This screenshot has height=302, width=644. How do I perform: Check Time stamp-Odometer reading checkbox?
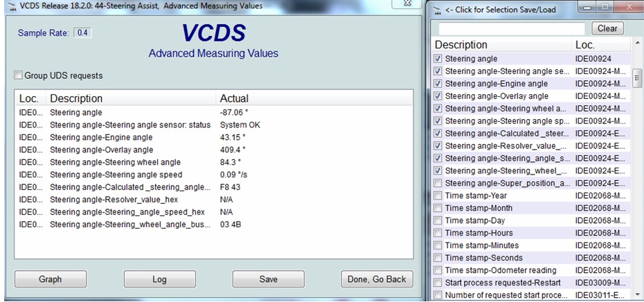pyautogui.click(x=438, y=270)
